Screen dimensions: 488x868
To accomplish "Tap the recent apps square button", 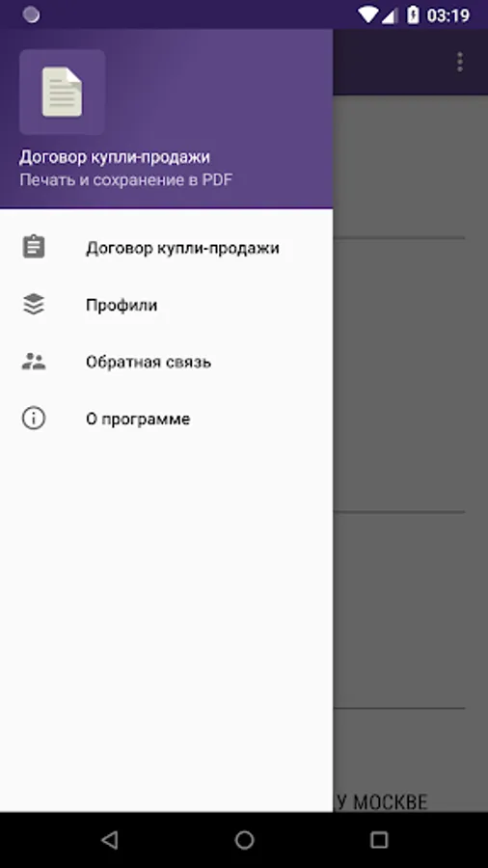I will [x=379, y=840].
